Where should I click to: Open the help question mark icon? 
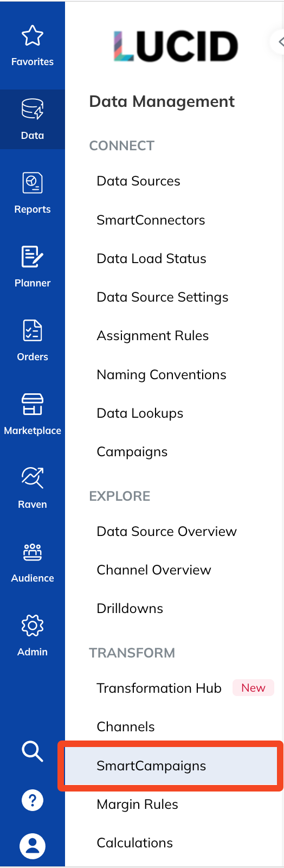pyautogui.click(x=33, y=800)
